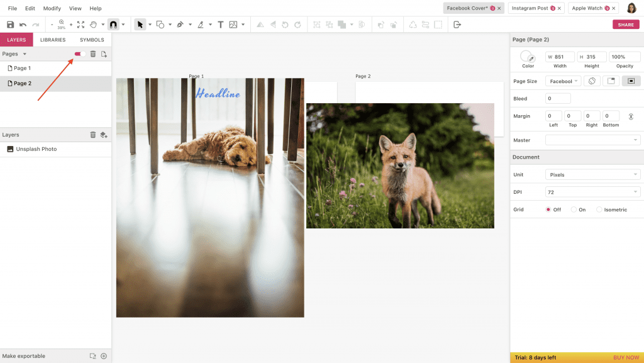Open the Unit dropdown showing Pixels

pos(592,174)
